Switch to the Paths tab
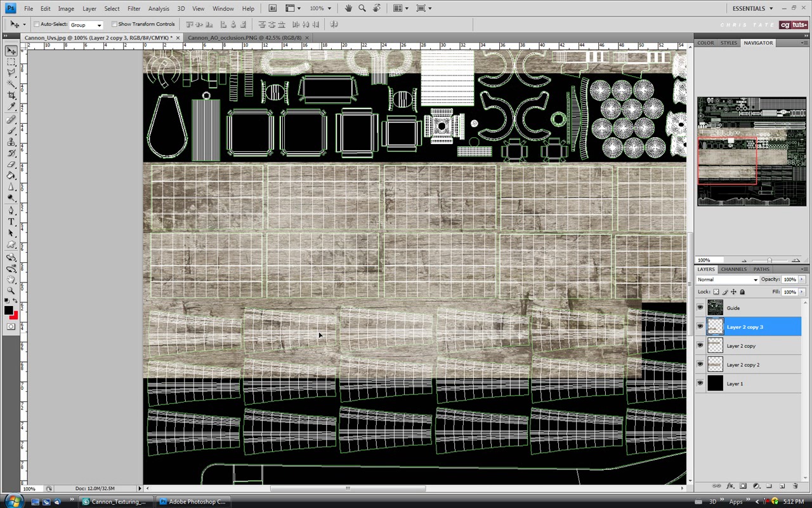Screen dimensions: 812x508 pyautogui.click(x=761, y=269)
